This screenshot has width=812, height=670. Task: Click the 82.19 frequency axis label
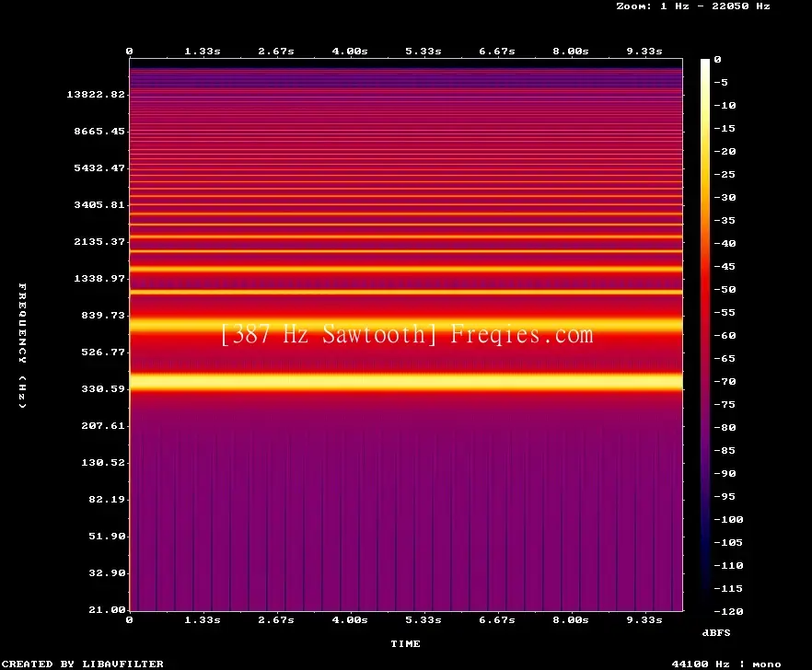(107, 499)
